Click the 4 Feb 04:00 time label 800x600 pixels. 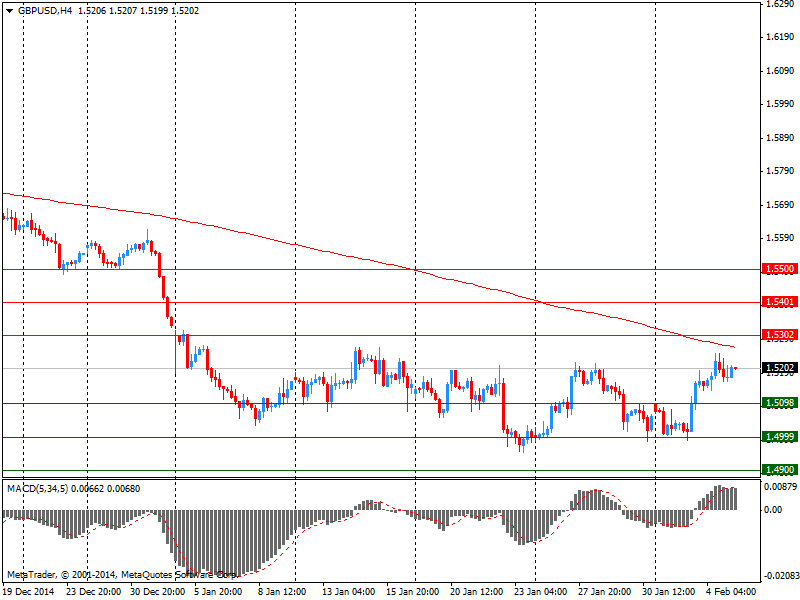point(731,592)
